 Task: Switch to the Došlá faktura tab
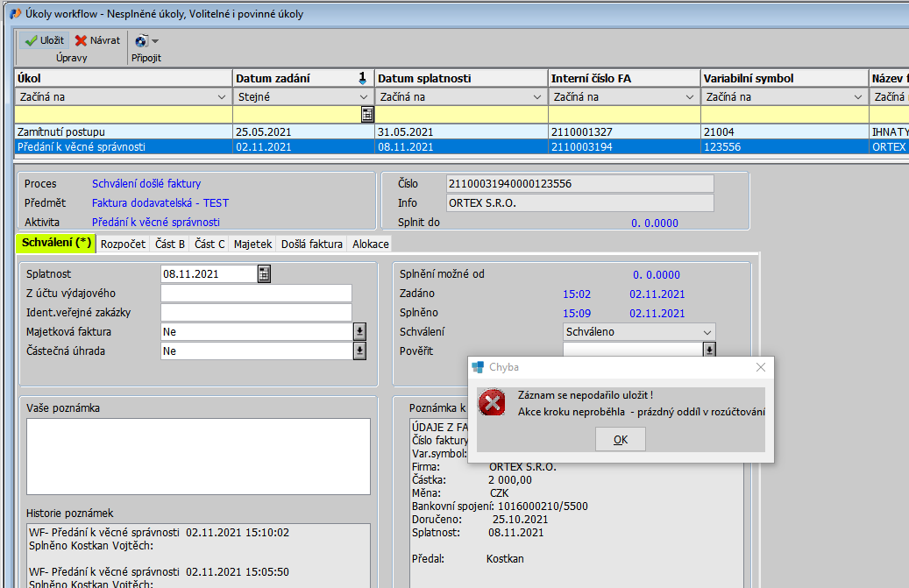[x=311, y=244]
